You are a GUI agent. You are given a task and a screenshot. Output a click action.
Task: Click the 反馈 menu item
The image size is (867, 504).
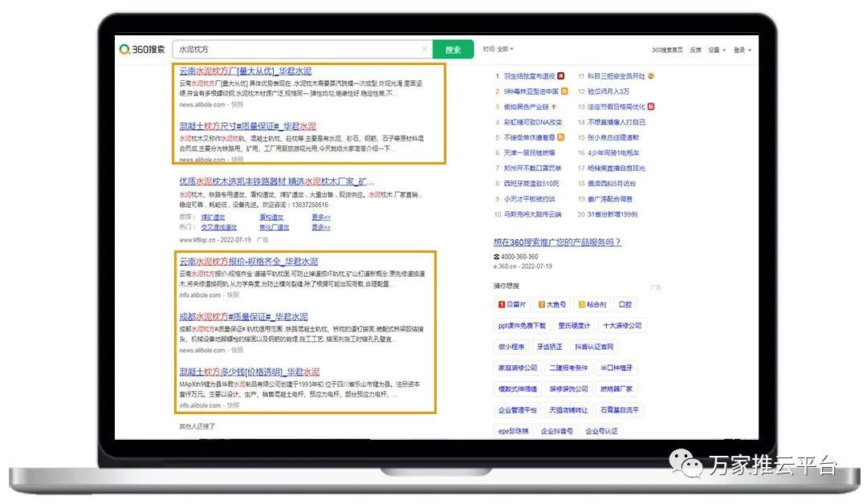click(x=695, y=50)
